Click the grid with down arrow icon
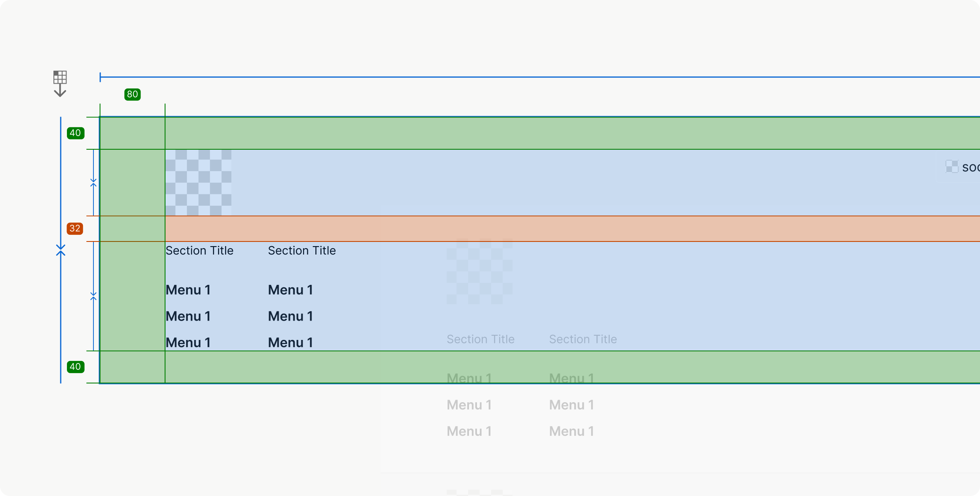Viewport: 980px width, 496px height. tap(60, 83)
